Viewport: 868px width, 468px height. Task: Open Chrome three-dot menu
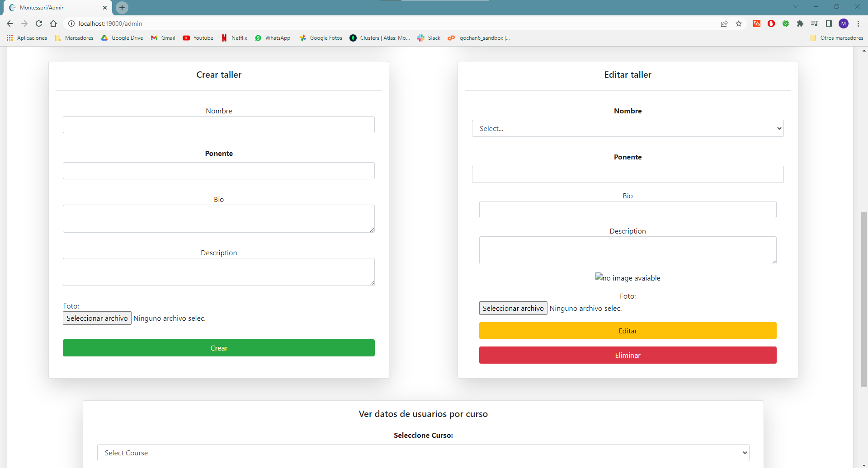point(858,23)
